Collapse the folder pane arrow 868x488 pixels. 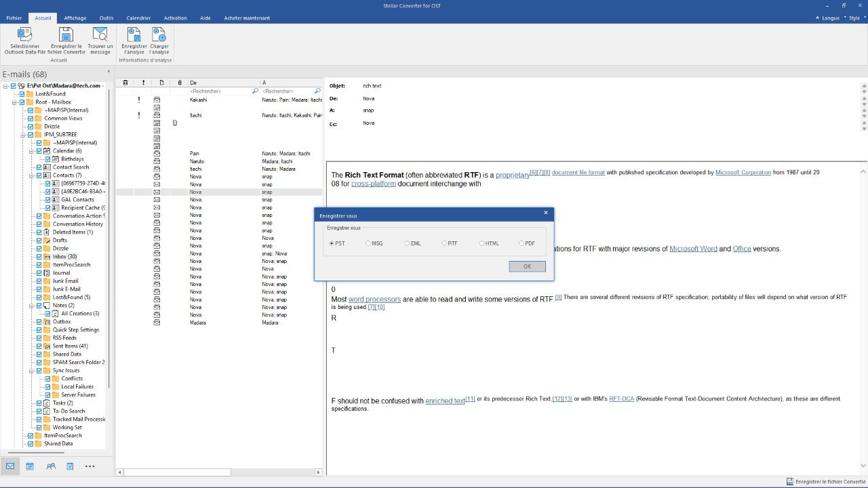(x=108, y=72)
